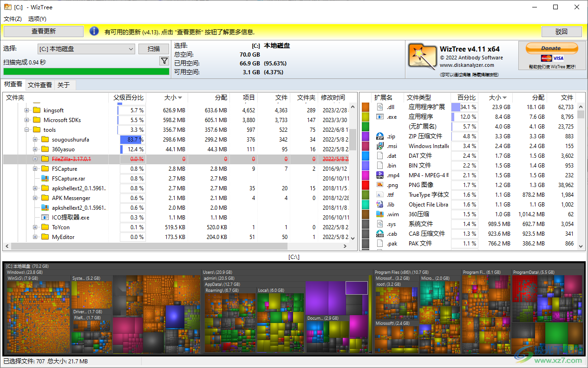Click the .mp4 video icon
This screenshot has height=368, width=588.
pyautogui.click(x=379, y=175)
